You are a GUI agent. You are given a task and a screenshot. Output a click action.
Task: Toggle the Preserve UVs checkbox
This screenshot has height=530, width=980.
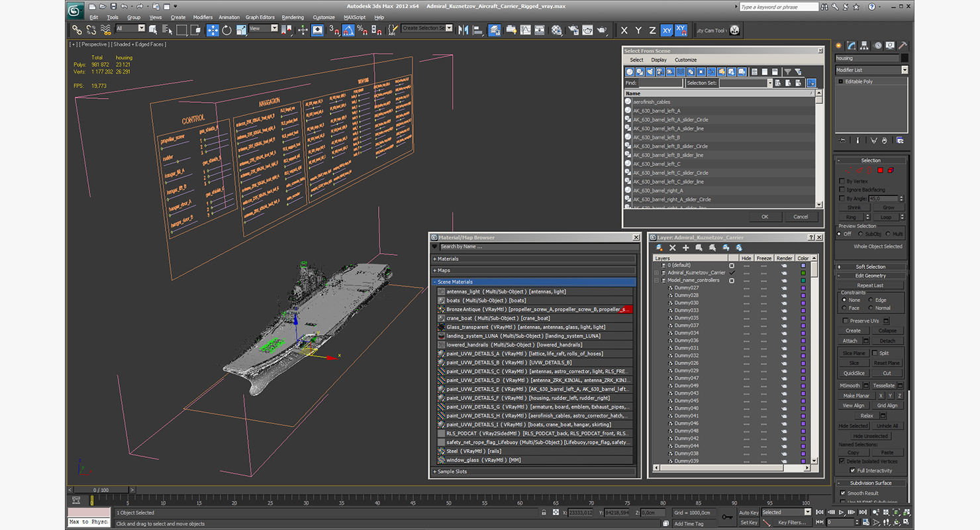846,321
